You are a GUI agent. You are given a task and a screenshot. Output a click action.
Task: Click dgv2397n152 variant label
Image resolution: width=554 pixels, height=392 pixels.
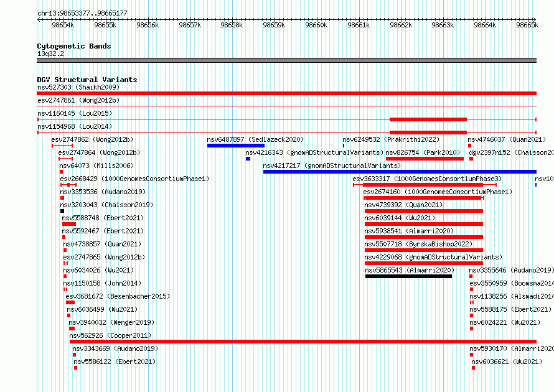pos(511,152)
